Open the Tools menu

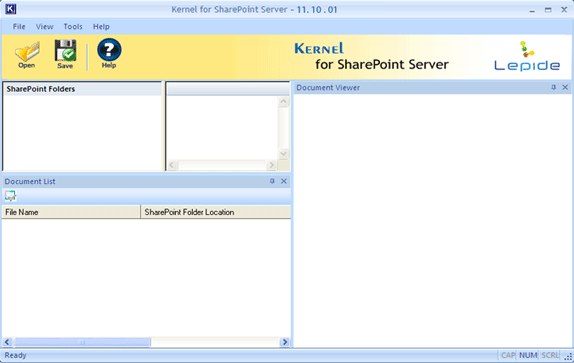[73, 26]
